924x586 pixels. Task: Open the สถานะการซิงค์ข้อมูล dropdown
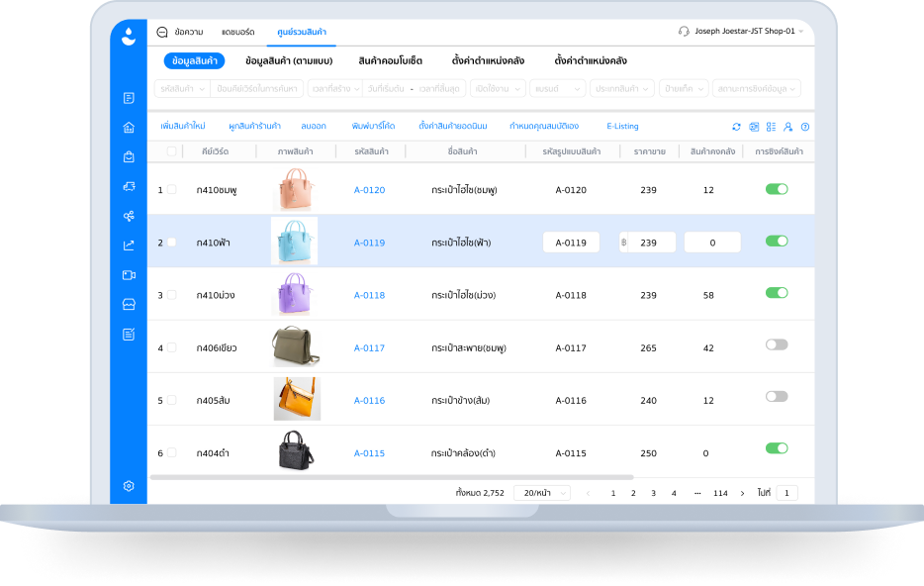coord(757,88)
